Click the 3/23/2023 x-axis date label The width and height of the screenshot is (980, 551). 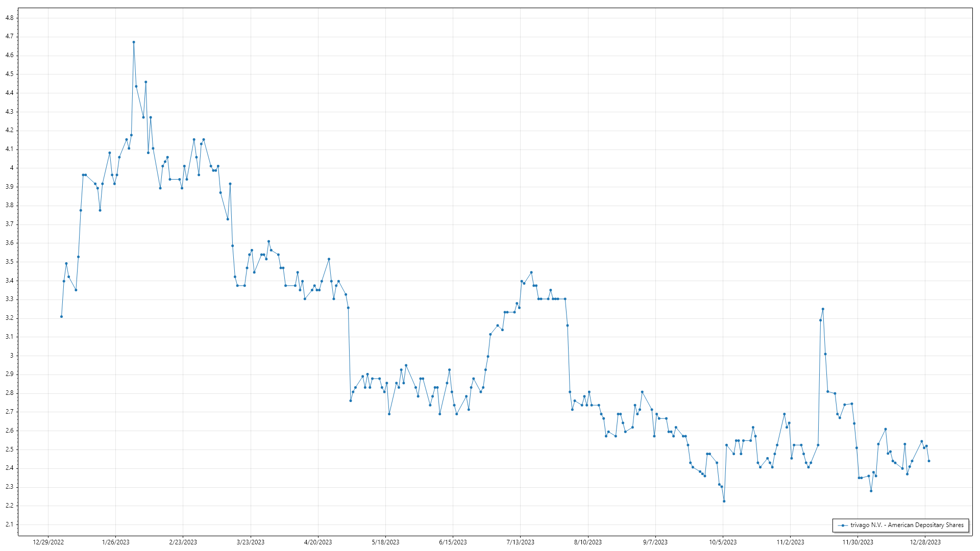[x=250, y=542]
